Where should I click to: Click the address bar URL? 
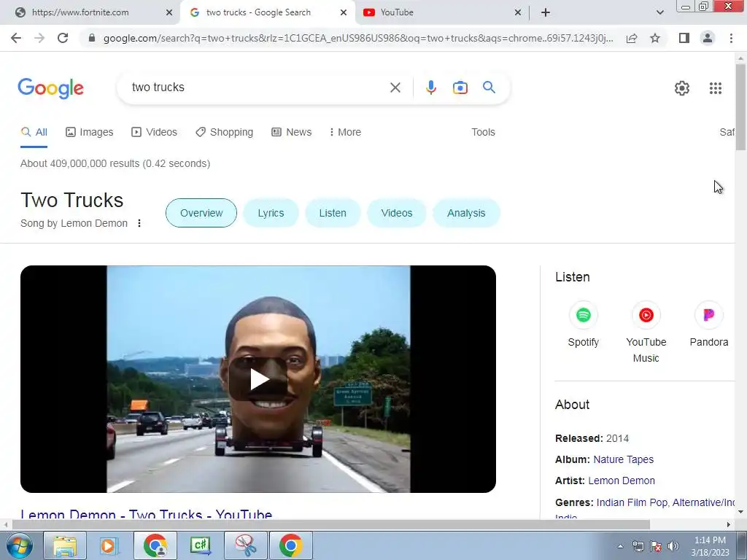point(358,38)
